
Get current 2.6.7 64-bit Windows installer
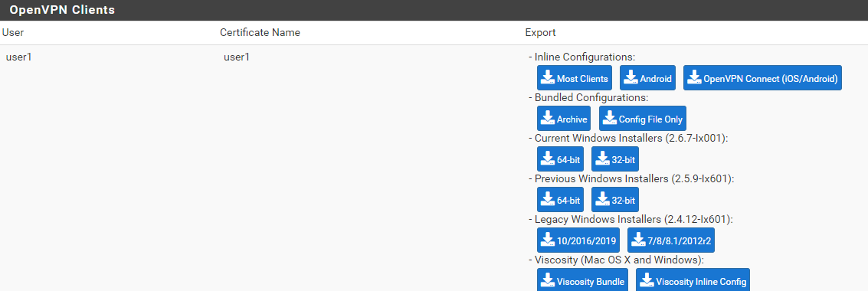click(x=561, y=159)
